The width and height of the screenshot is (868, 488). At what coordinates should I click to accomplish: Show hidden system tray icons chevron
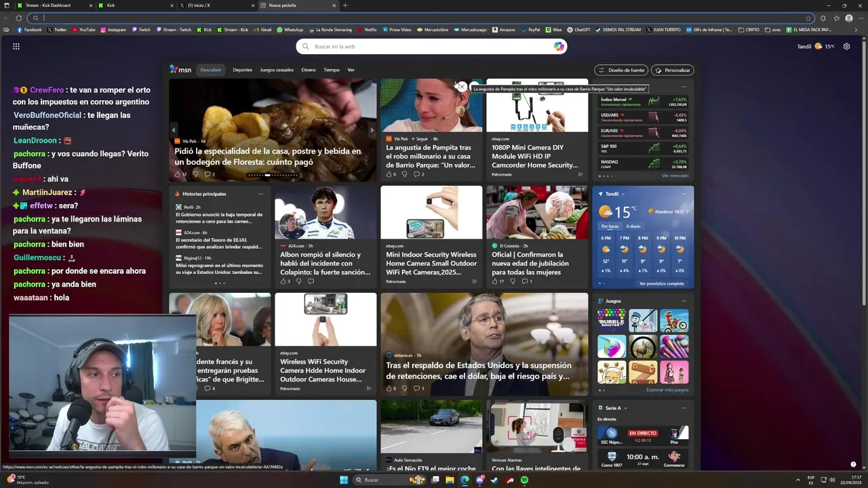click(797, 480)
